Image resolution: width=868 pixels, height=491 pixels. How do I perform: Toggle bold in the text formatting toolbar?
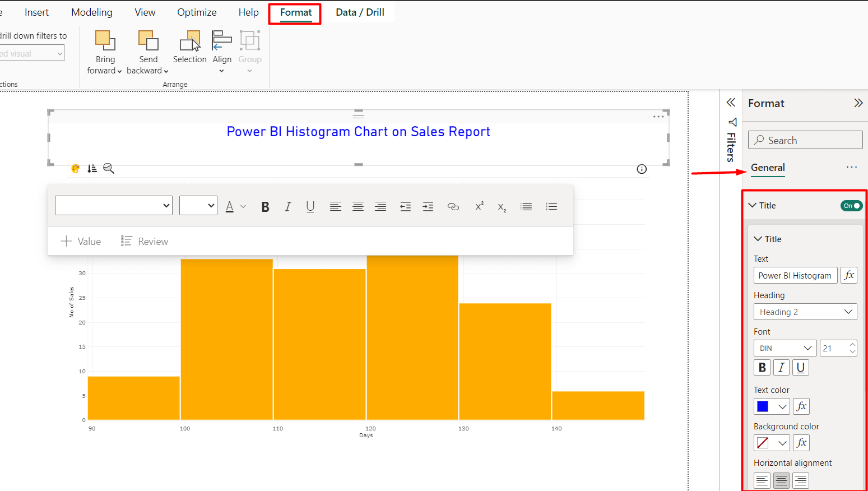coord(264,206)
